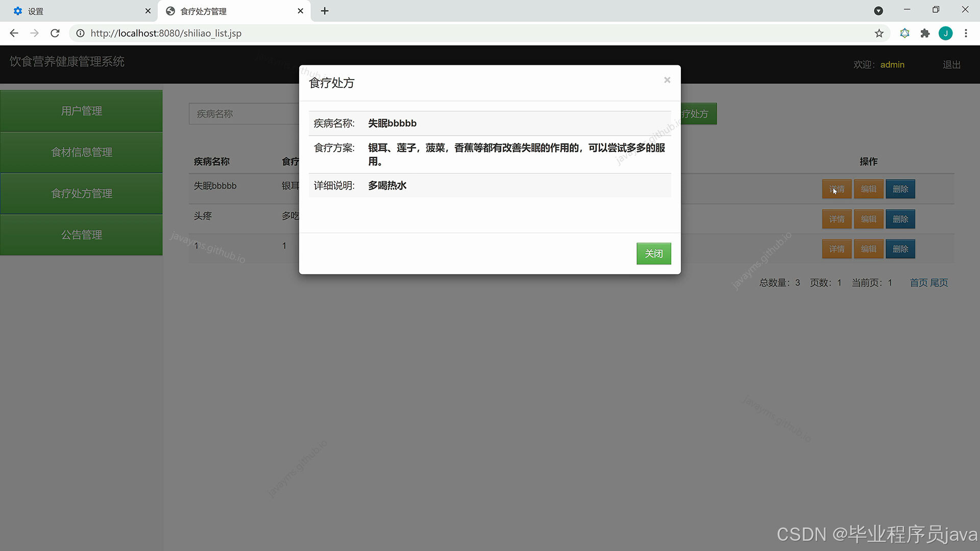
Task: Click the browser forward arrow
Action: point(34,33)
